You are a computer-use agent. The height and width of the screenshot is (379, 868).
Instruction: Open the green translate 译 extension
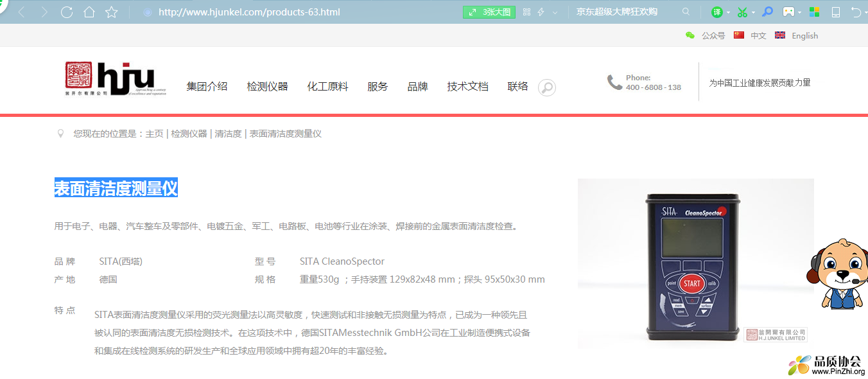click(717, 12)
